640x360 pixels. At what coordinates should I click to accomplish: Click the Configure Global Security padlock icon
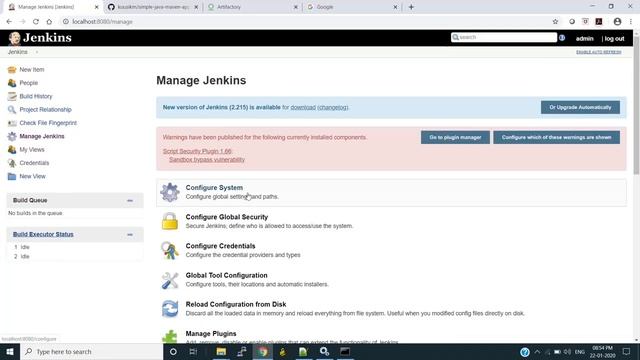170,221
